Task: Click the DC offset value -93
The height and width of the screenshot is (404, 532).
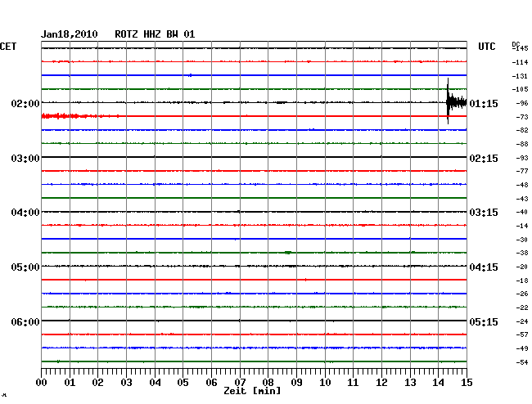Action: pos(522,159)
